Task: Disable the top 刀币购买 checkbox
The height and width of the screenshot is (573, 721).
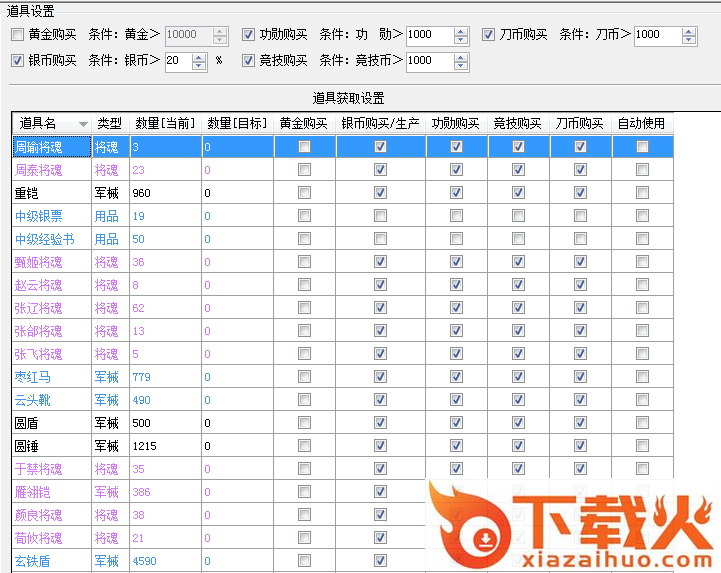Action: click(489, 35)
